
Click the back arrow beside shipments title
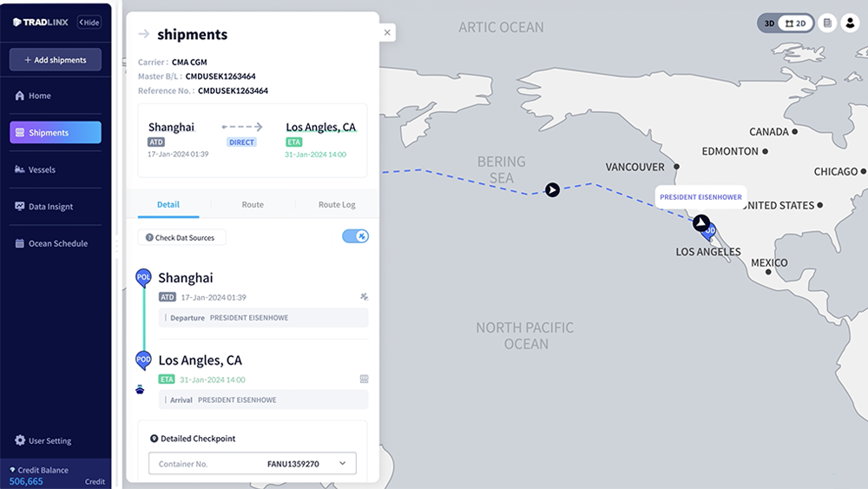[x=144, y=35]
